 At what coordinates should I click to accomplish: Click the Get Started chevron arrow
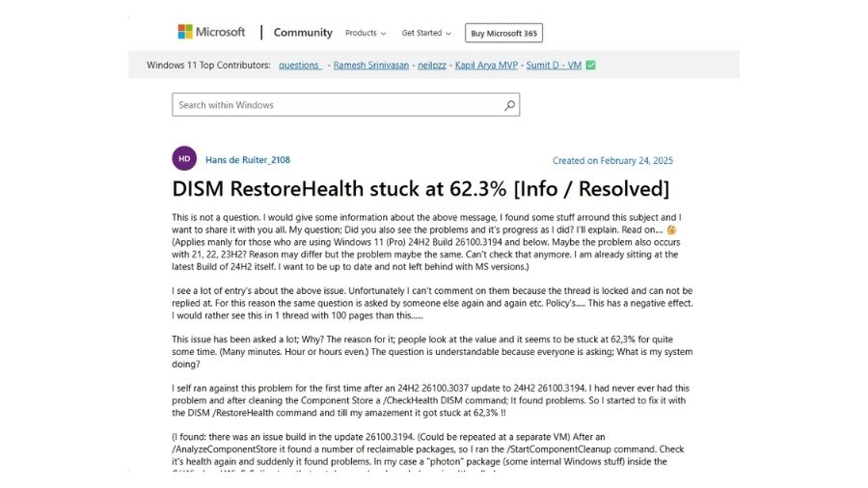[x=448, y=34]
